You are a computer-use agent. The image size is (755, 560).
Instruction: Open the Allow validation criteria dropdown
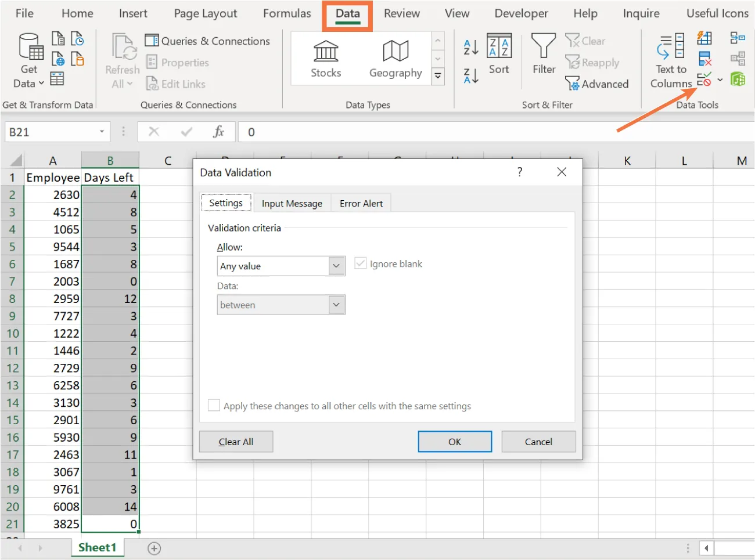[x=336, y=266]
